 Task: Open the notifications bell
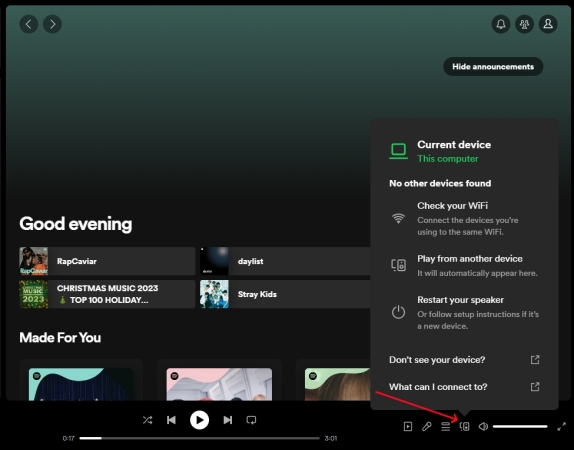(501, 24)
